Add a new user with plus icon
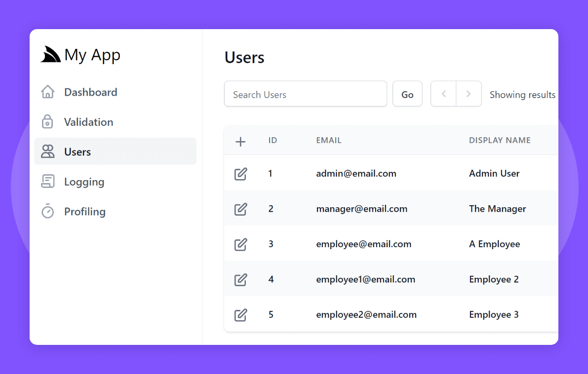Screen dimensions: 588x374 click(x=240, y=142)
